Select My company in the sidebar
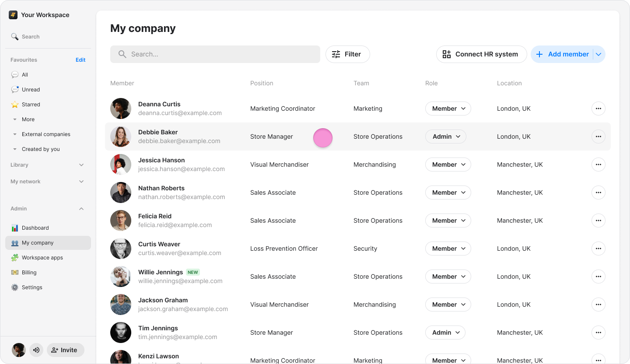 tap(38, 243)
